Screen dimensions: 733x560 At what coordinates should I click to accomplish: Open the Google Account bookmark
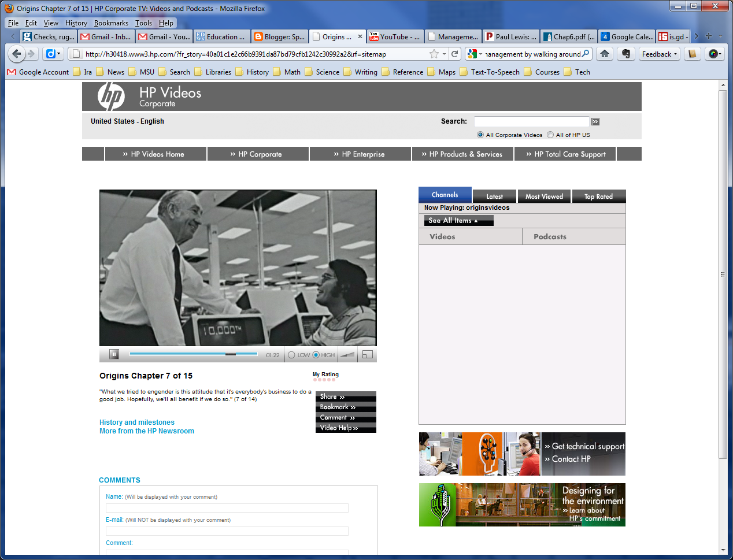point(38,72)
